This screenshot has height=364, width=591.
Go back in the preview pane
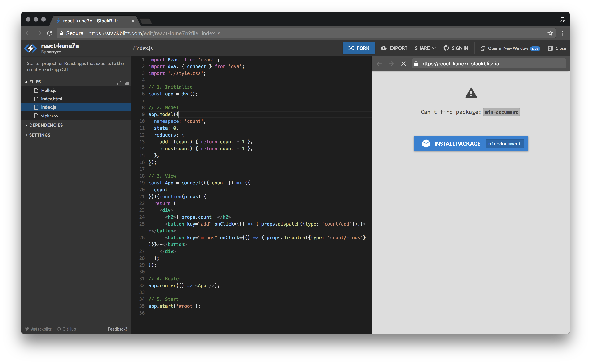[379, 64]
